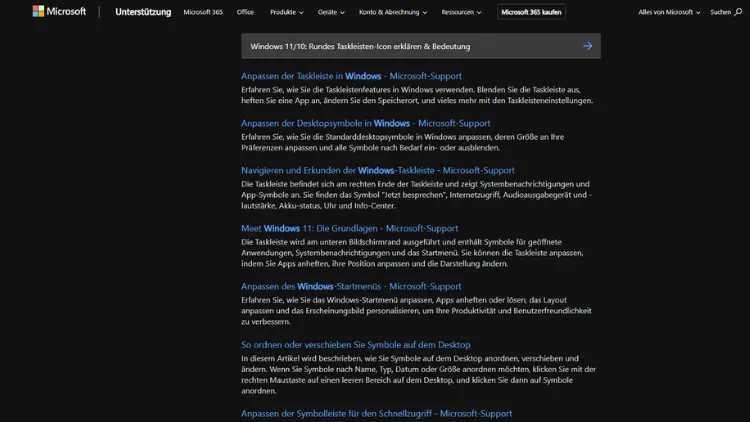Open Anpassen der Taskleiste in Windows result

click(x=351, y=76)
